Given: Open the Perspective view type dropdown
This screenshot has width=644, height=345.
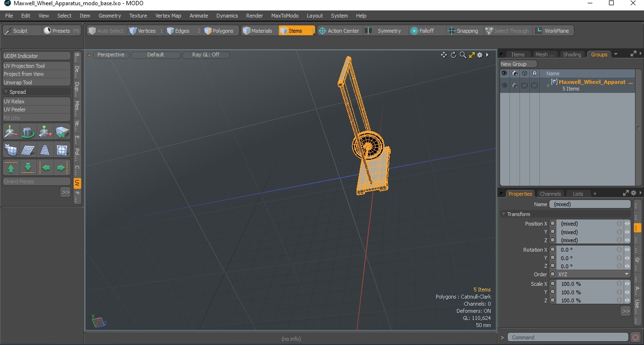Looking at the screenshot, I should [111, 55].
